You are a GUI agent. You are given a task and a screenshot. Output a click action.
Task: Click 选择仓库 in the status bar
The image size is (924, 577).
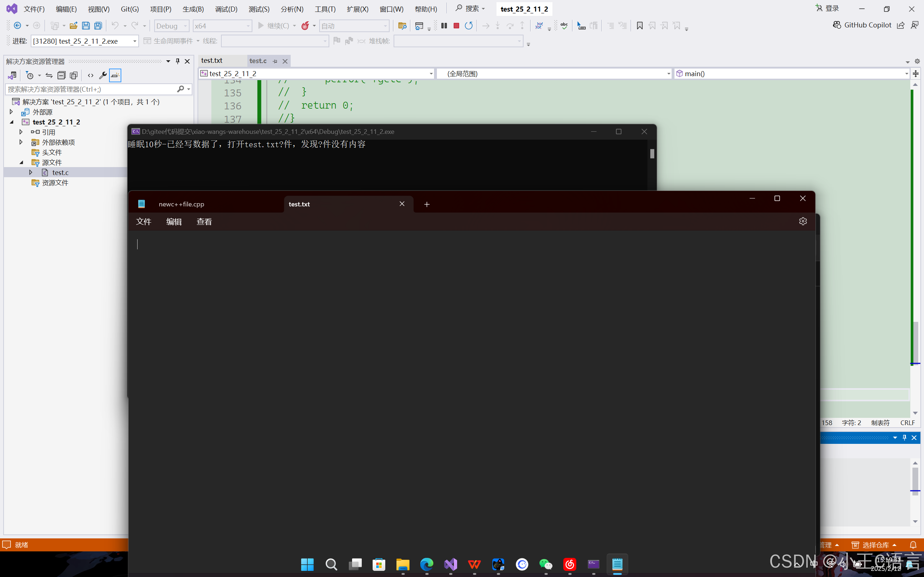(875, 545)
